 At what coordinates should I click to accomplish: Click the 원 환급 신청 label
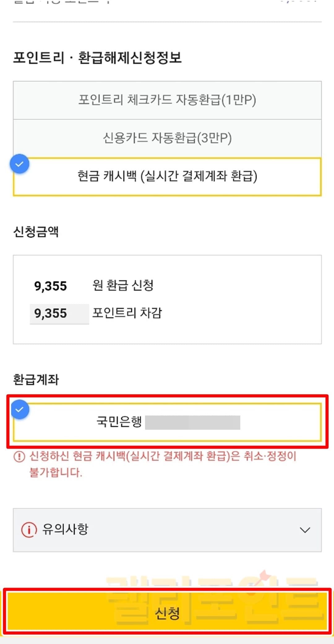coord(123,285)
